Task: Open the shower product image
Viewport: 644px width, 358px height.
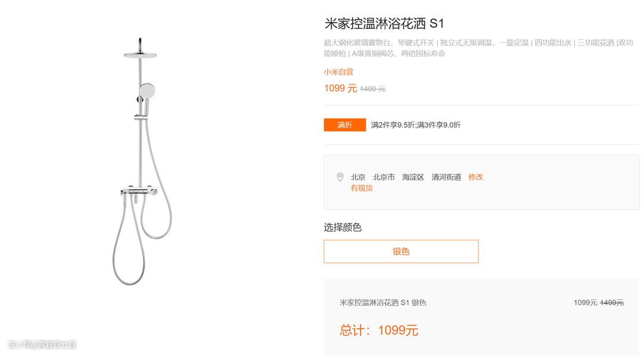Action: coord(142,161)
